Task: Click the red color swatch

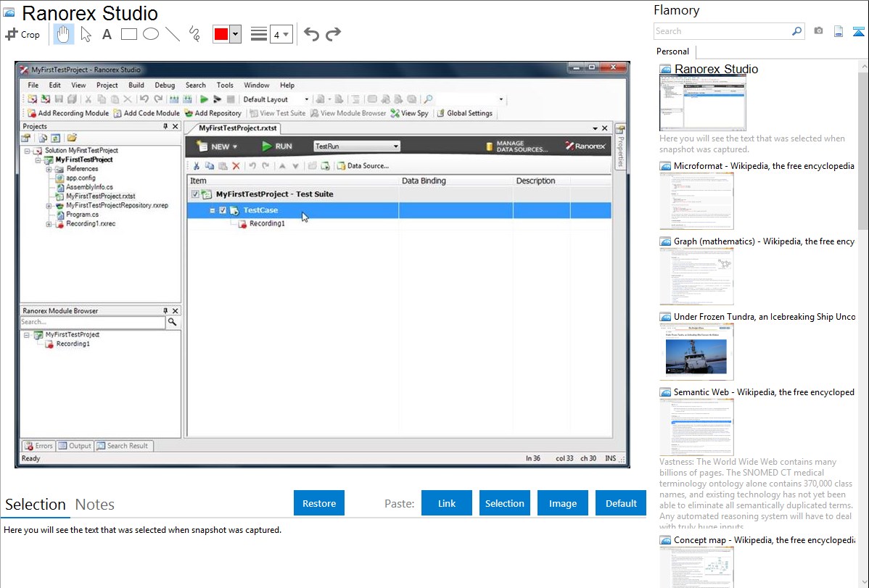Action: pyautogui.click(x=221, y=34)
